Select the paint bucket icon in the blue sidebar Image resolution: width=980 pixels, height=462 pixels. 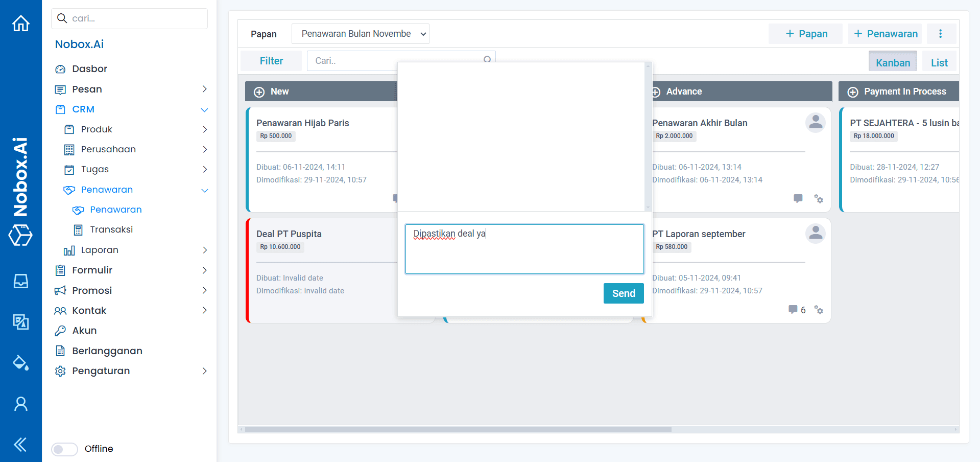coord(20,363)
